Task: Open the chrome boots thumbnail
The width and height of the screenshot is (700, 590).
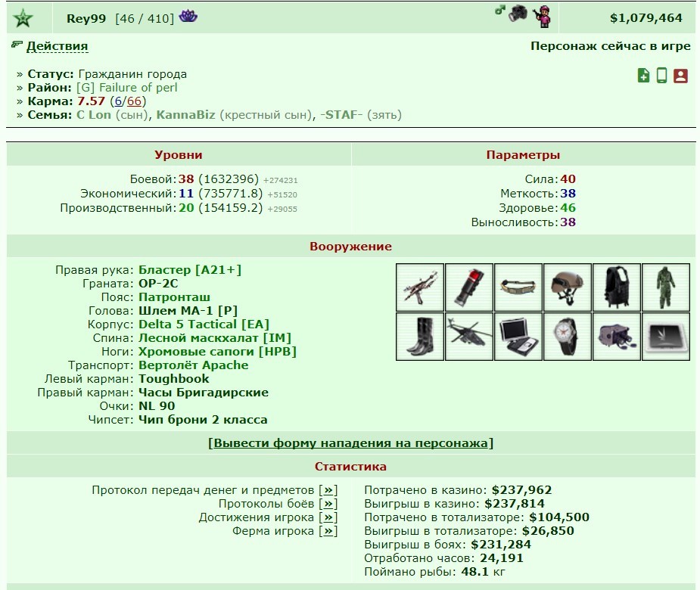Action: point(420,337)
